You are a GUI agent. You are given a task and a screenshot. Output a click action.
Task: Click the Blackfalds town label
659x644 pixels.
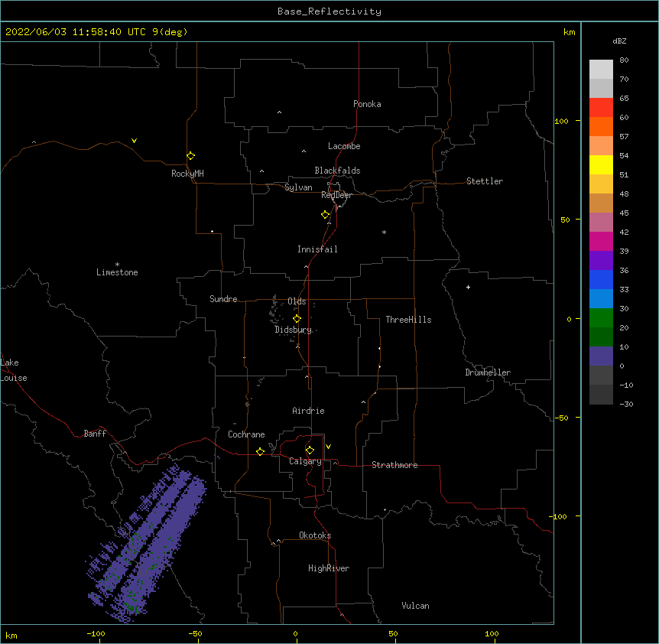pos(337,171)
